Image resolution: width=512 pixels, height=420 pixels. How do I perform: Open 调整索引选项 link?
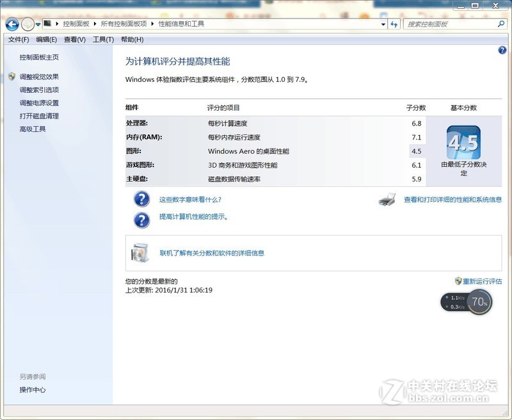39,90
